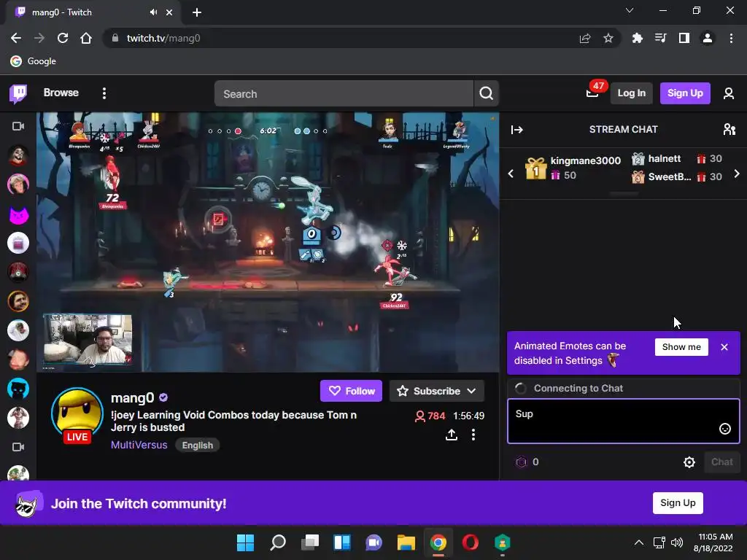Click the channel points icon
The image size is (747, 560).
pos(521,462)
